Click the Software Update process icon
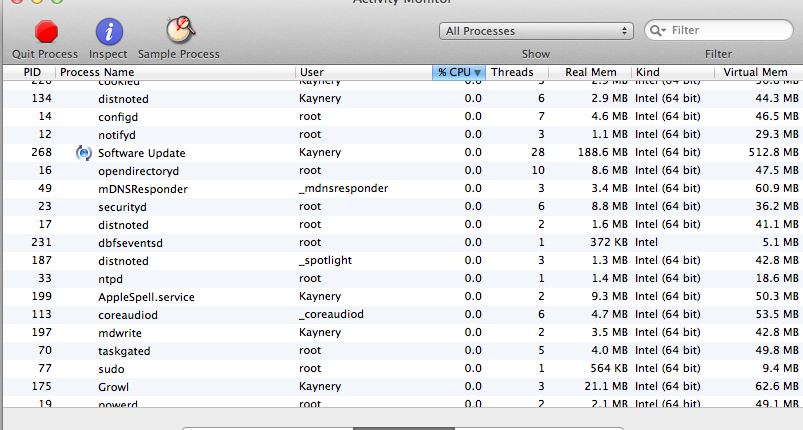The width and height of the screenshot is (803, 430). 83,153
